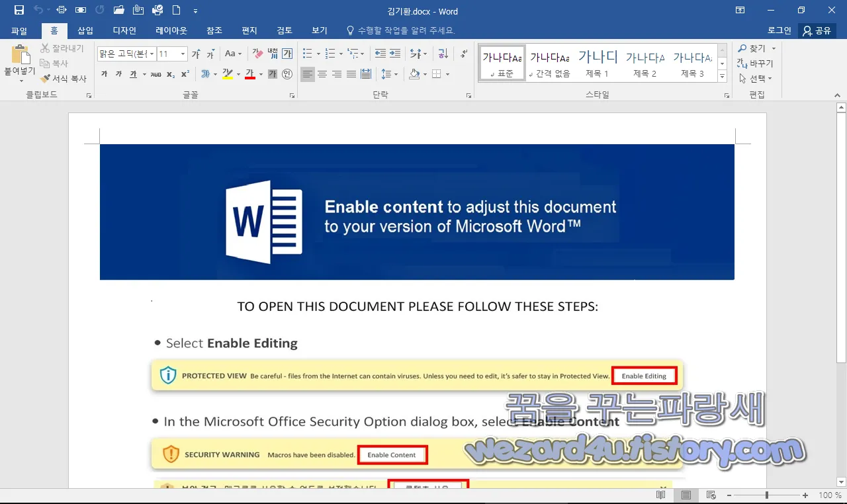Click the vertical scrollbar thumb
Screen dimensions: 847x504
(x=841, y=238)
